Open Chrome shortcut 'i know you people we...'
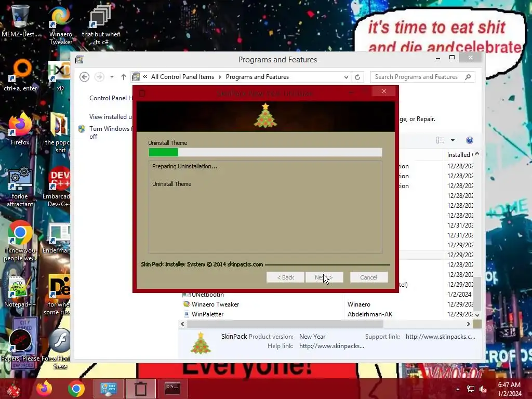 [x=20, y=241]
